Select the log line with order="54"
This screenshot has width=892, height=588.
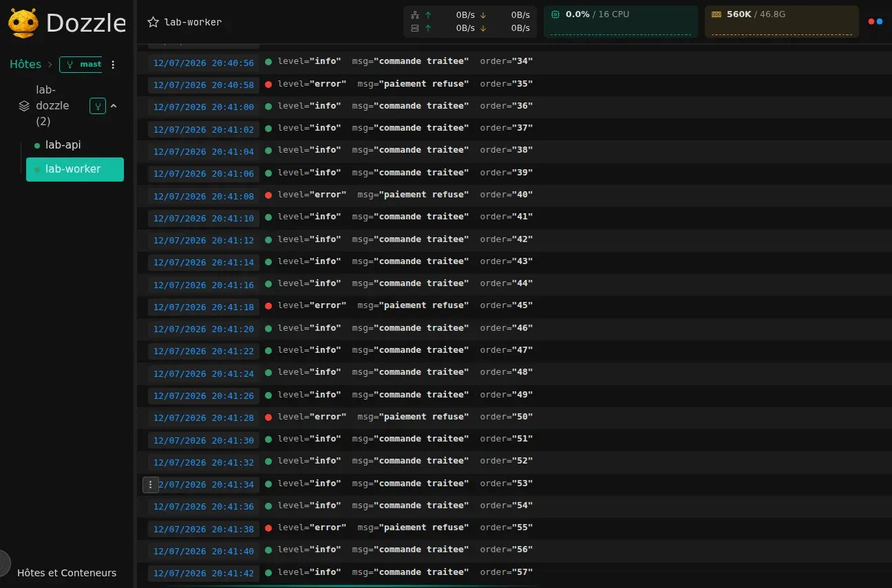(514, 506)
